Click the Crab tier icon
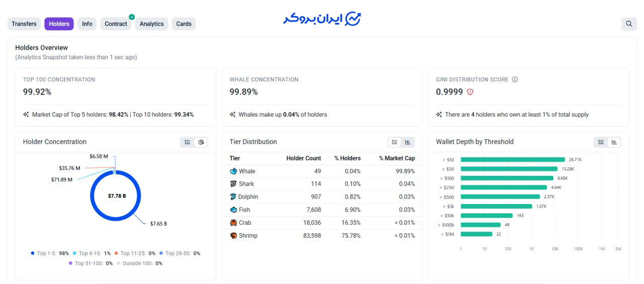This screenshot has width=644, height=284. click(233, 223)
